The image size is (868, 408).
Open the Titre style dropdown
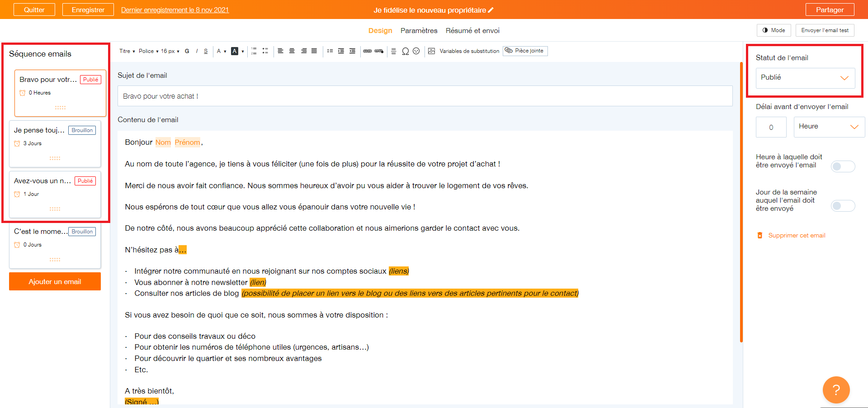(x=127, y=51)
